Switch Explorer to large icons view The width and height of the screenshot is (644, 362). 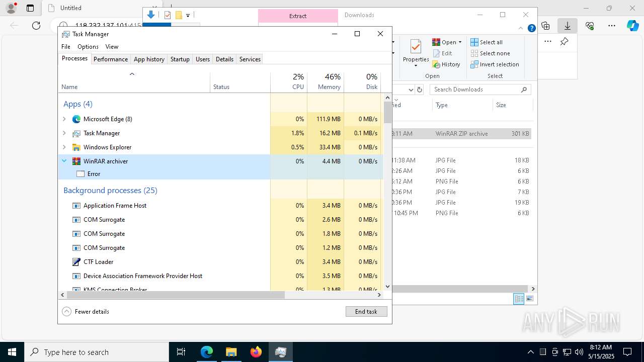tap(530, 299)
